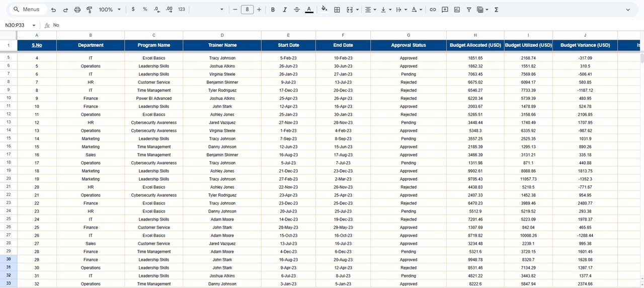Click the Department header cell
Viewport: 644px width, 288px height.
click(91, 45)
